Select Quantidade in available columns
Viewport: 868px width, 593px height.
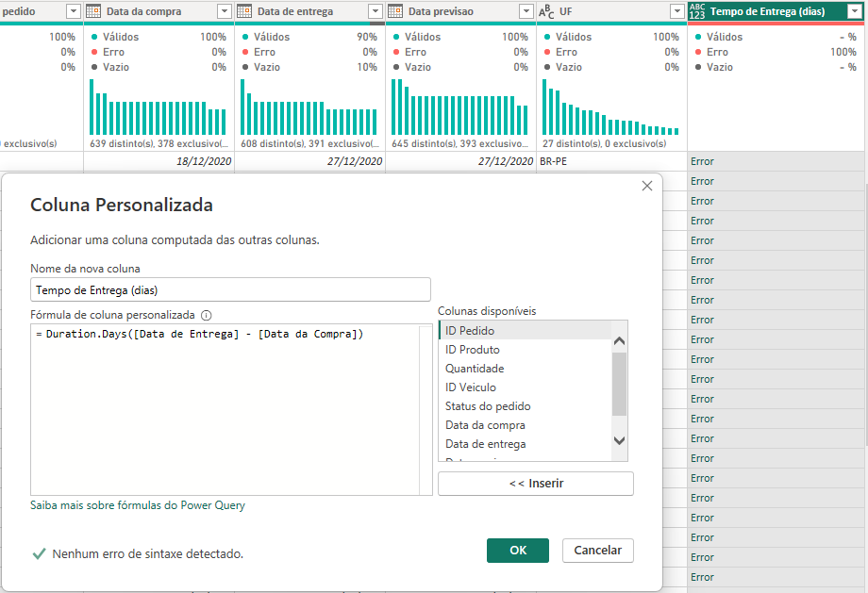(525, 369)
